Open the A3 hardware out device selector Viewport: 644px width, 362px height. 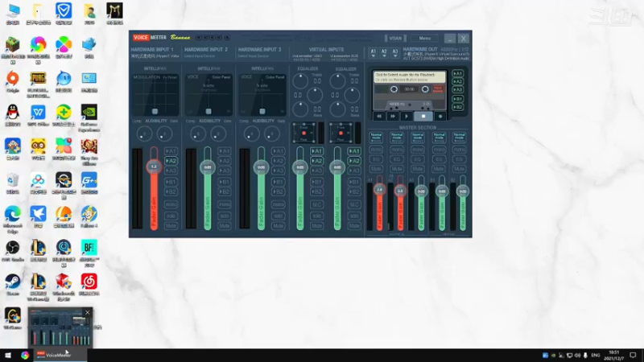(x=395, y=52)
